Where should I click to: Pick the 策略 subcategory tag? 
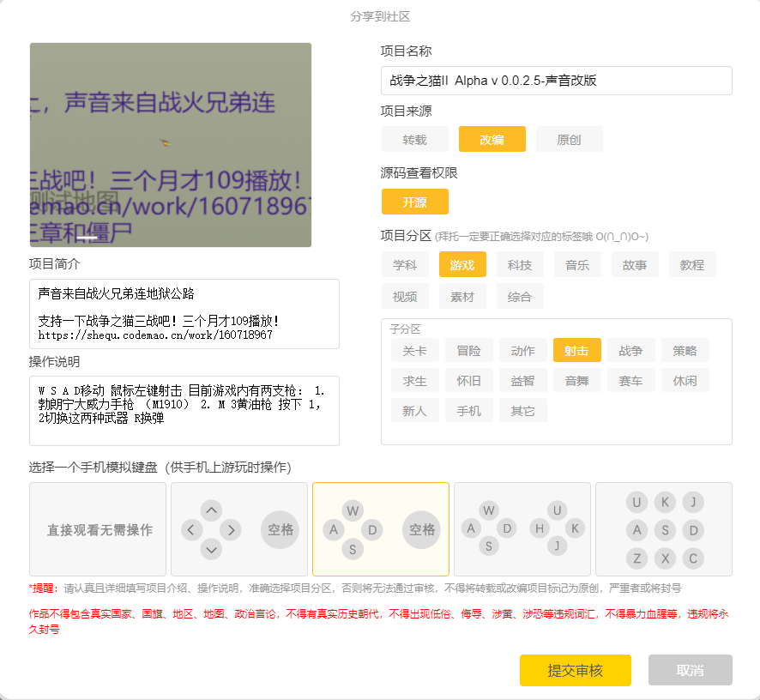(x=685, y=351)
